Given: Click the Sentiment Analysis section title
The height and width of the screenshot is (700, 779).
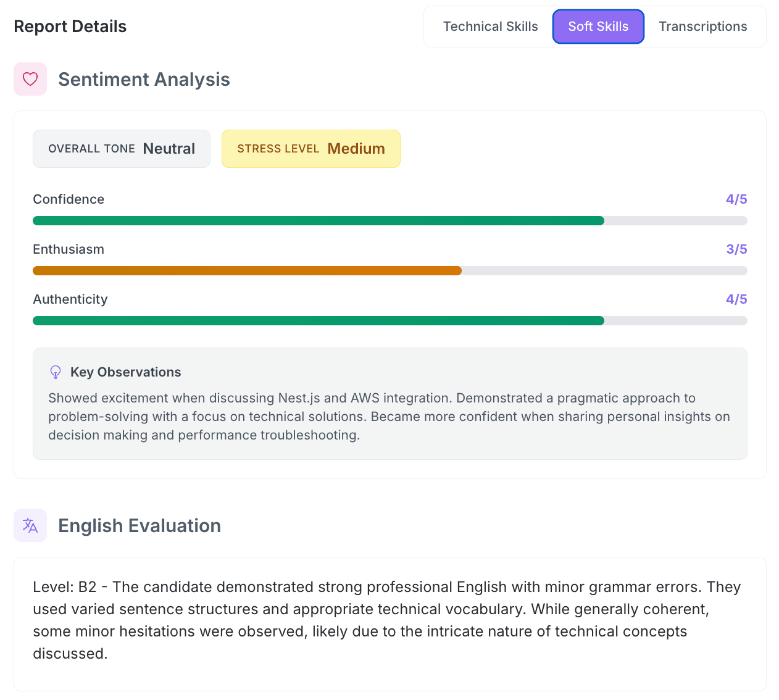Looking at the screenshot, I should (144, 80).
